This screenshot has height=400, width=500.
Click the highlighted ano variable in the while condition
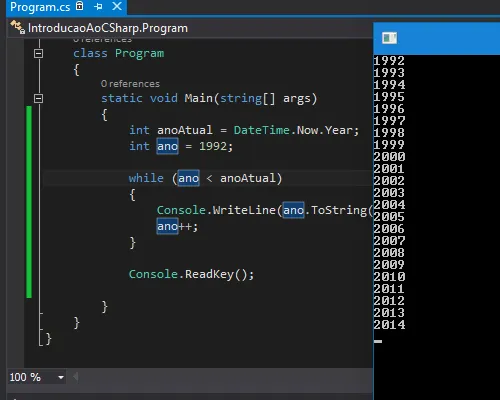(188, 178)
